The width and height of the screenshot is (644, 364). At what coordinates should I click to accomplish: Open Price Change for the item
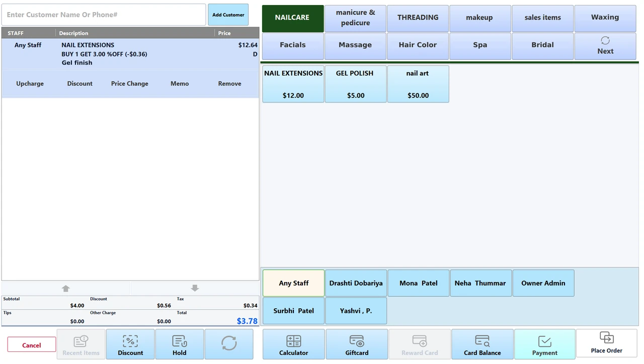coord(130,83)
